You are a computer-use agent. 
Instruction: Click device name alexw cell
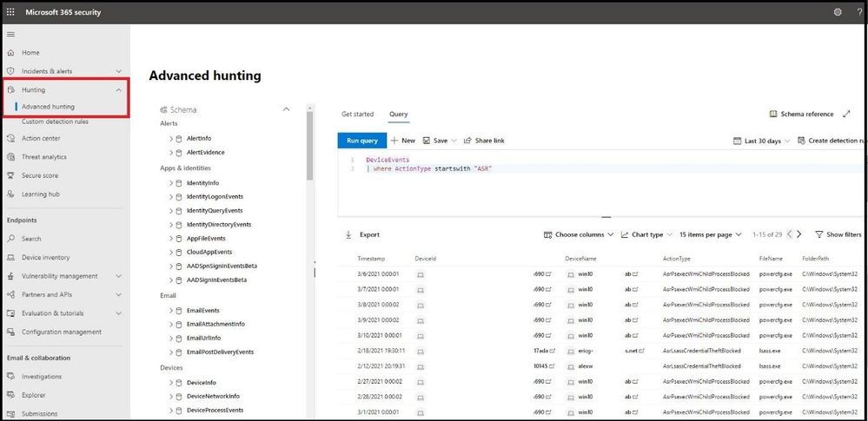(586, 366)
